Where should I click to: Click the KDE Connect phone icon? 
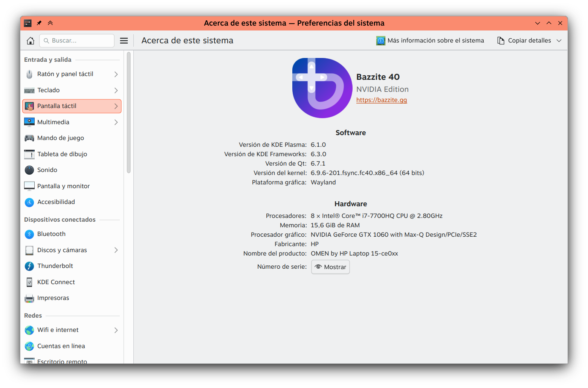[29, 282]
